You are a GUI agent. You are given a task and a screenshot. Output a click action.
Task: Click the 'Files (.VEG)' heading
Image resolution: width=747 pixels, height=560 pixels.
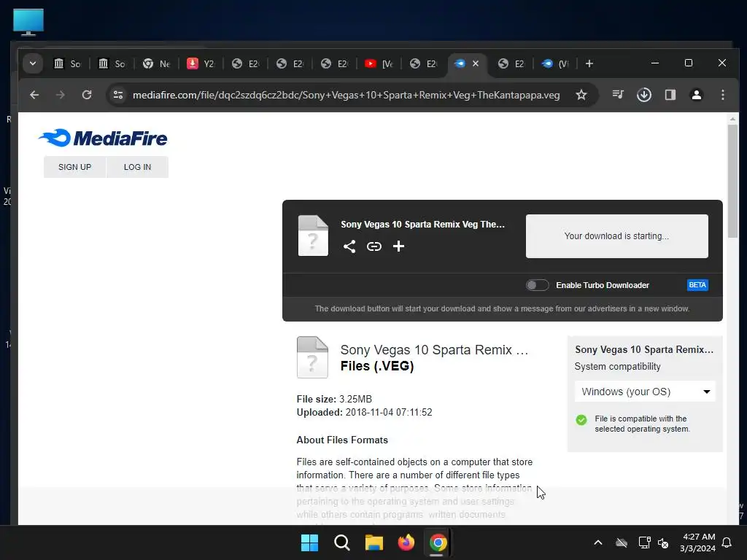(x=377, y=366)
